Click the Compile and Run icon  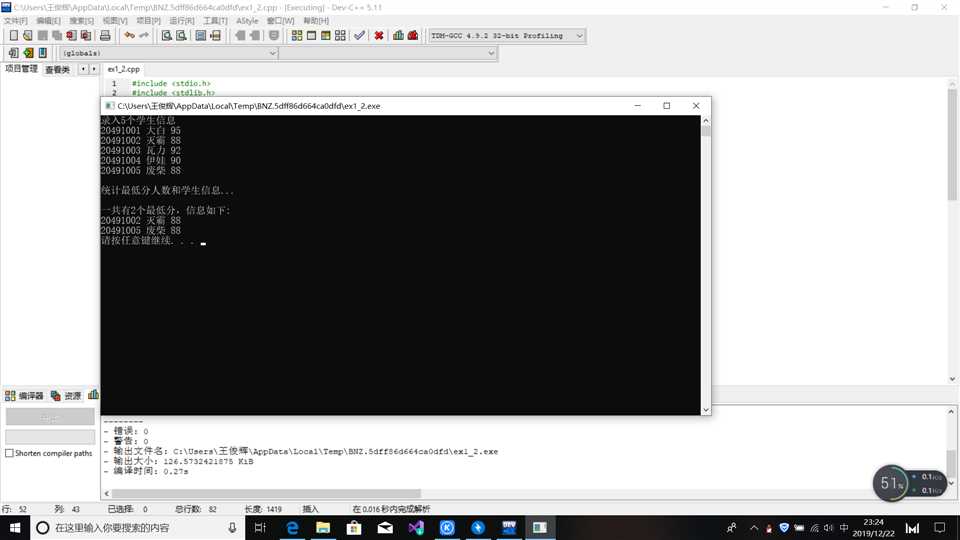(x=326, y=36)
